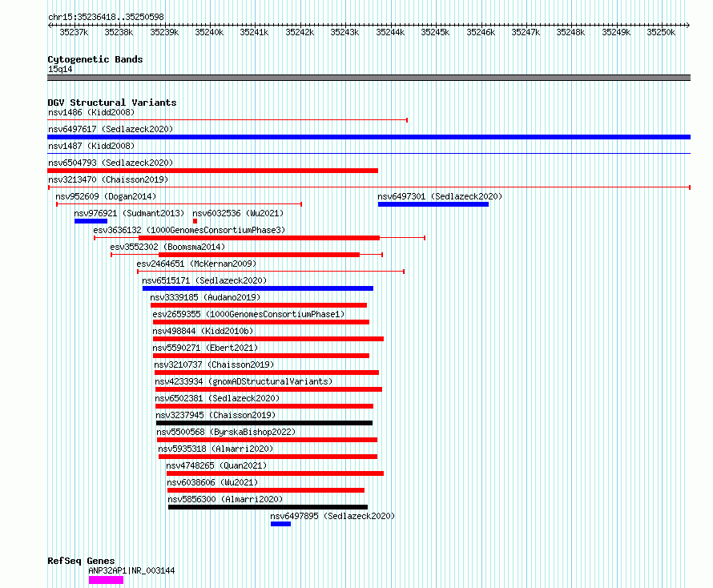Click the nsv976921 (Sudmant2013) blue bar

coord(91,221)
